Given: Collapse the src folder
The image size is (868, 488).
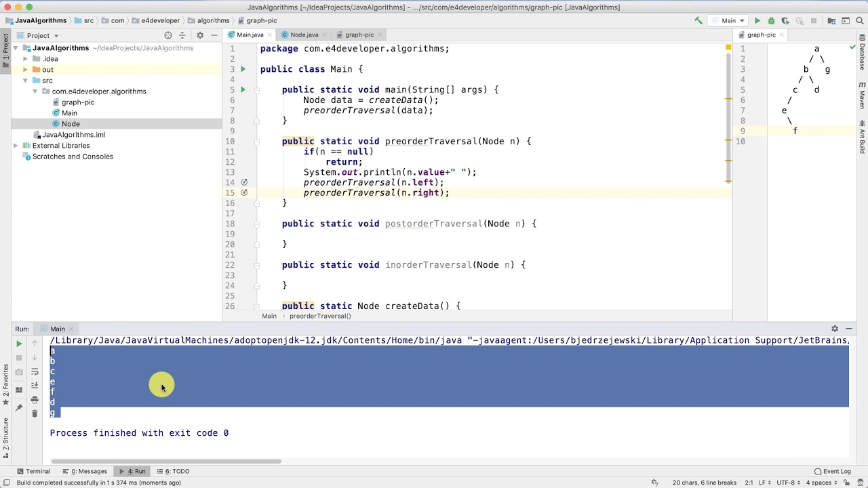Looking at the screenshot, I should click(26, 81).
